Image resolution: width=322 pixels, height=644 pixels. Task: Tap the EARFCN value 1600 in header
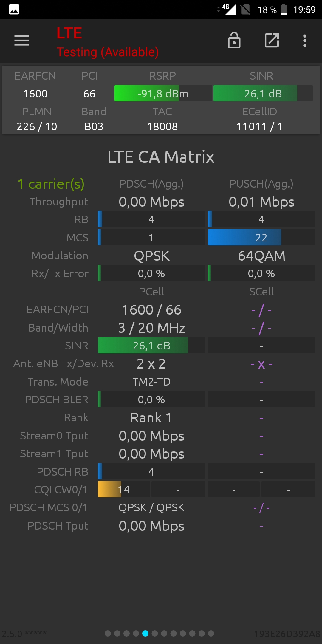pos(35,94)
